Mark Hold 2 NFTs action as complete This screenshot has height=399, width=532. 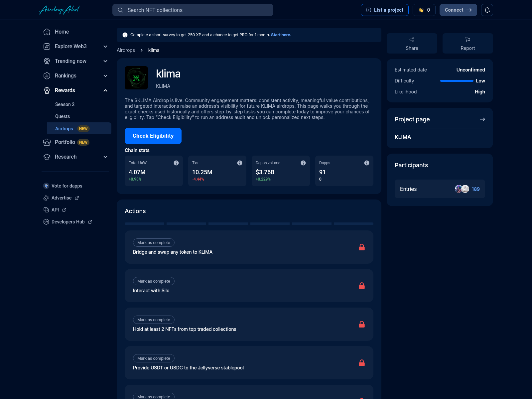[x=154, y=320]
